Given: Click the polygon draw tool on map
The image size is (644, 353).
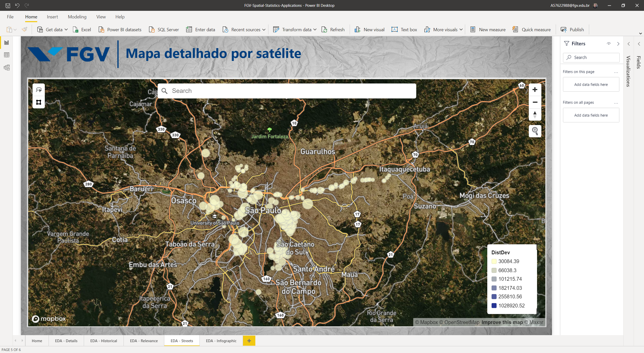Looking at the screenshot, I should point(39,102).
